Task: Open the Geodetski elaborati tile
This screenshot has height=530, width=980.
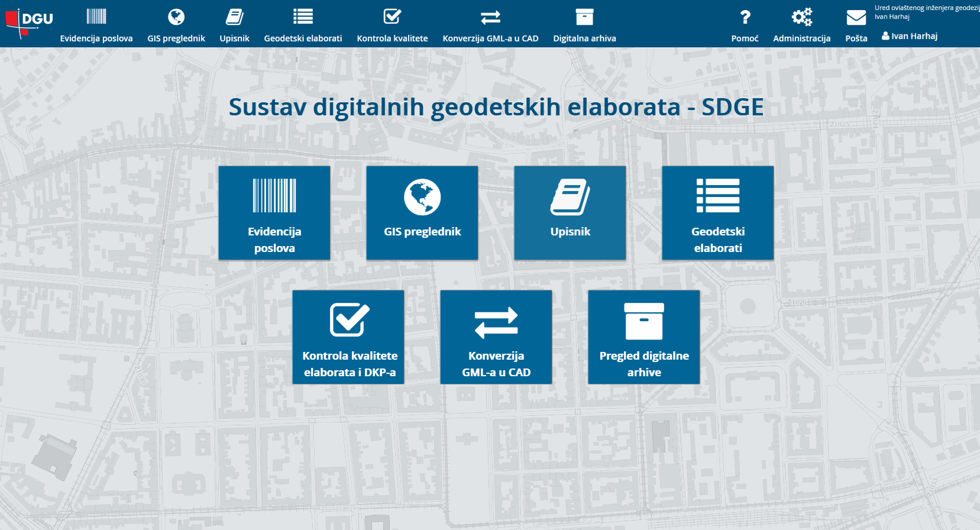Action: point(718,213)
